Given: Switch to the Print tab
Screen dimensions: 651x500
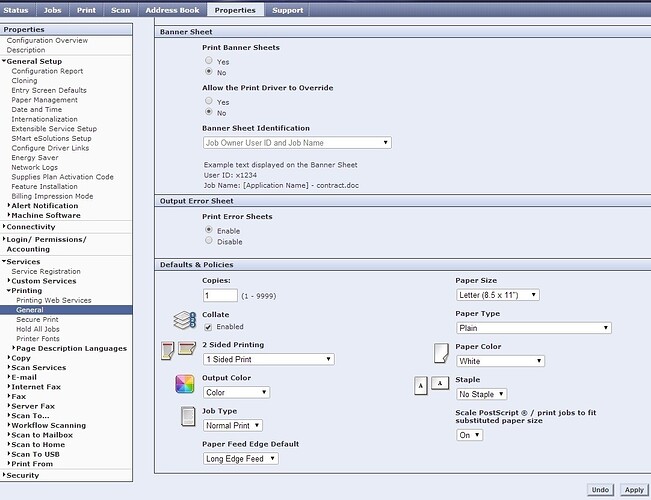Looking at the screenshot, I should click(86, 10).
